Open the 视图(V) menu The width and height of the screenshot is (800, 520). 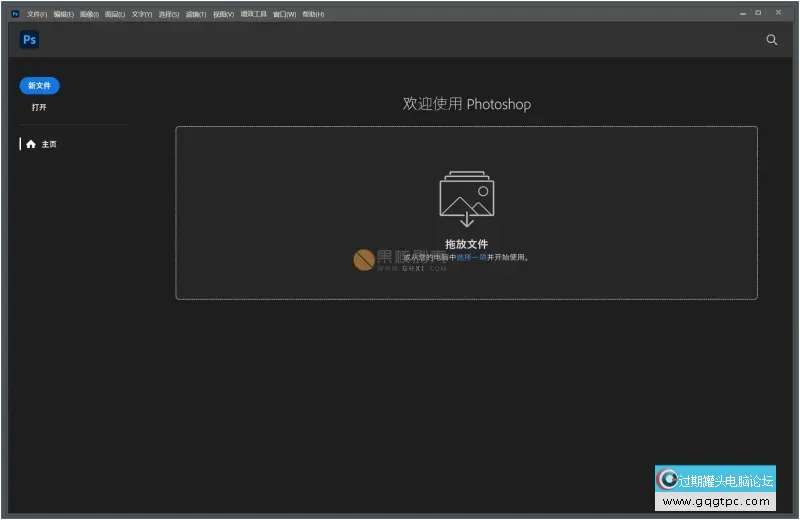223,14
